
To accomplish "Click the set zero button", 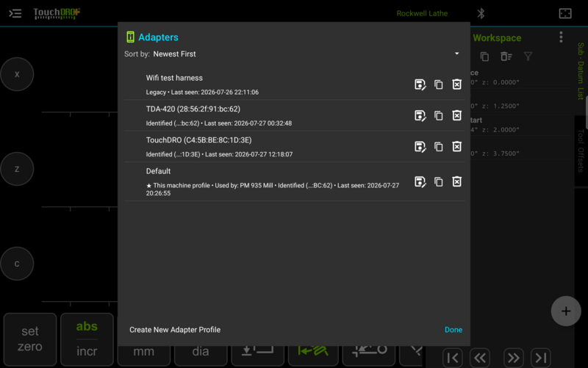I will coord(30,339).
